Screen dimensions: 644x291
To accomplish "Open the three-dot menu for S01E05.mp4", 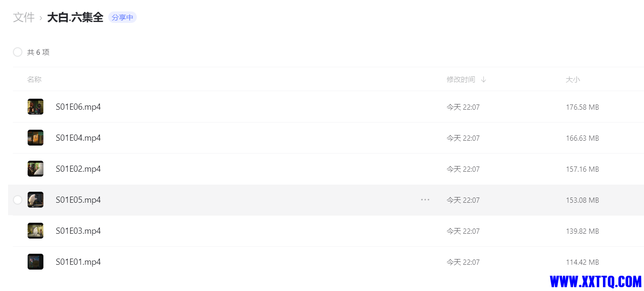I will coord(425,200).
